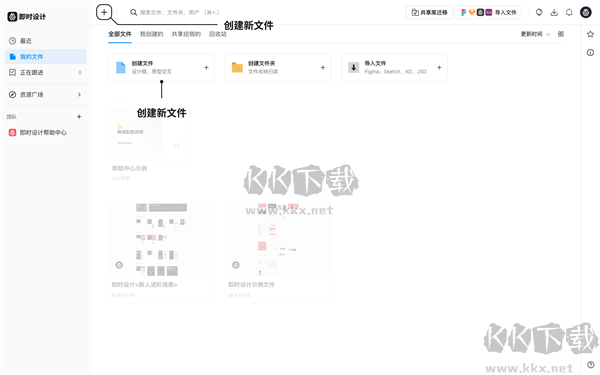Click the info icon on right edge
This screenshot has height=375, width=600.
590,52
